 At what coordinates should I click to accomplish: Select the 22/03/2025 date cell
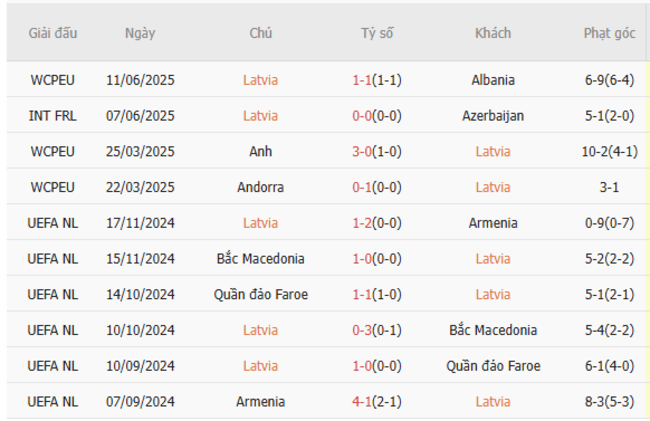140,187
